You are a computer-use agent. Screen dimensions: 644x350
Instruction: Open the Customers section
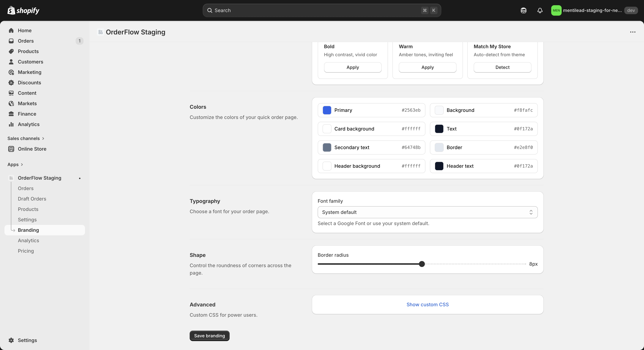[x=30, y=62]
